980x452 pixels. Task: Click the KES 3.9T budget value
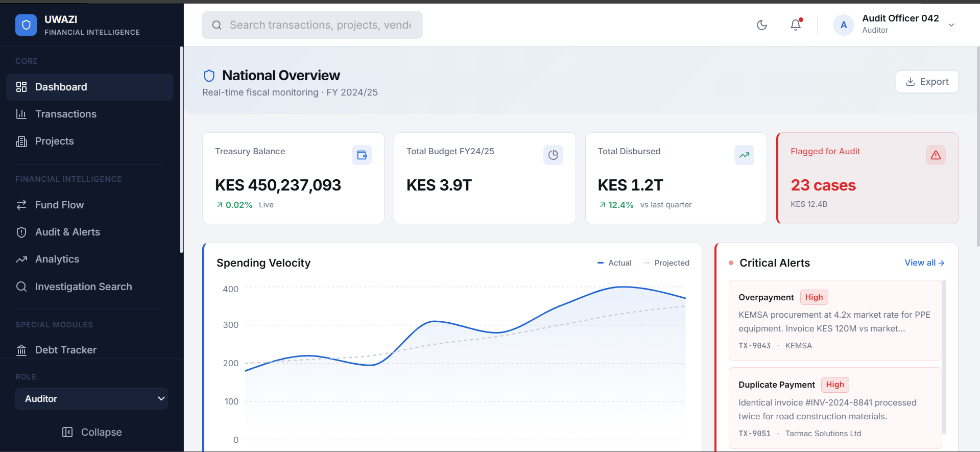point(439,185)
